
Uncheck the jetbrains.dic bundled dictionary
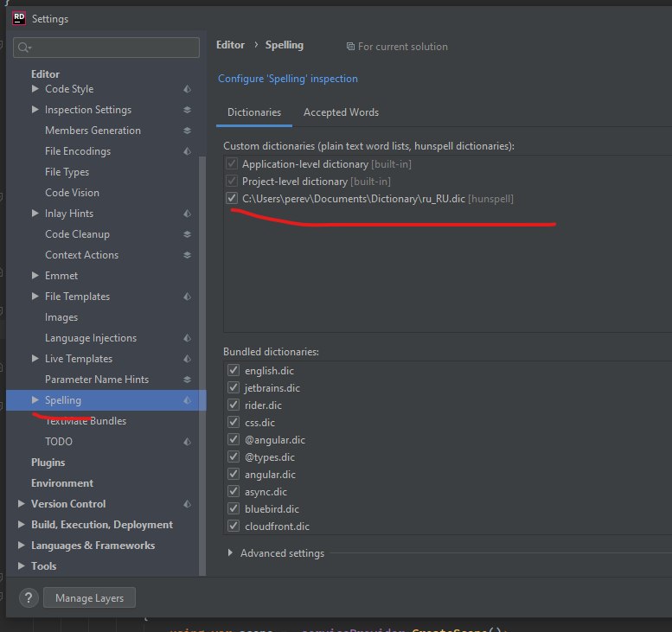tap(234, 387)
